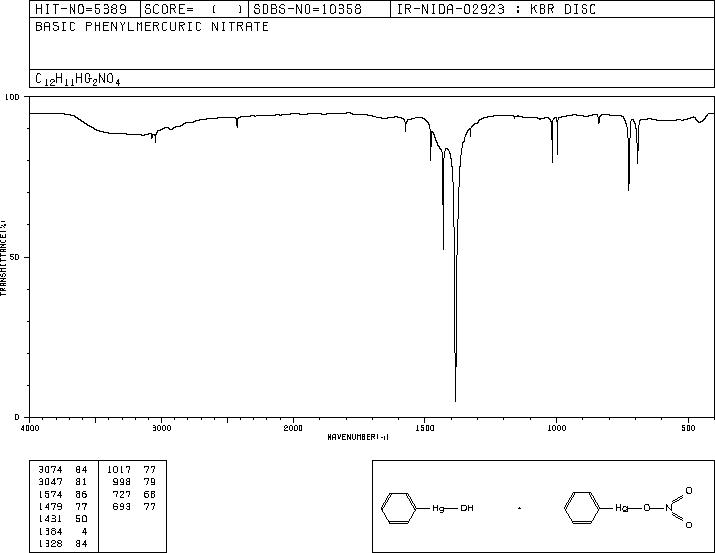715x553 pixels.
Task: Click the 0 transmittance axis label
Action: click(17, 417)
